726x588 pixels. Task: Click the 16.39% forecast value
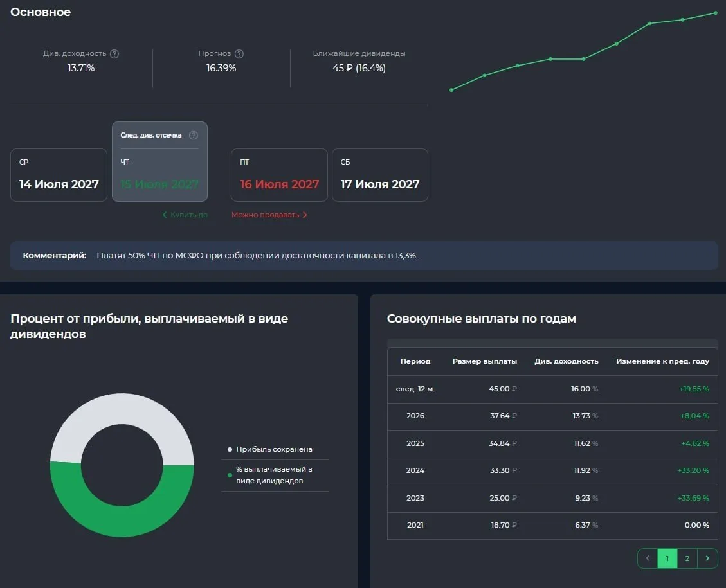point(221,68)
